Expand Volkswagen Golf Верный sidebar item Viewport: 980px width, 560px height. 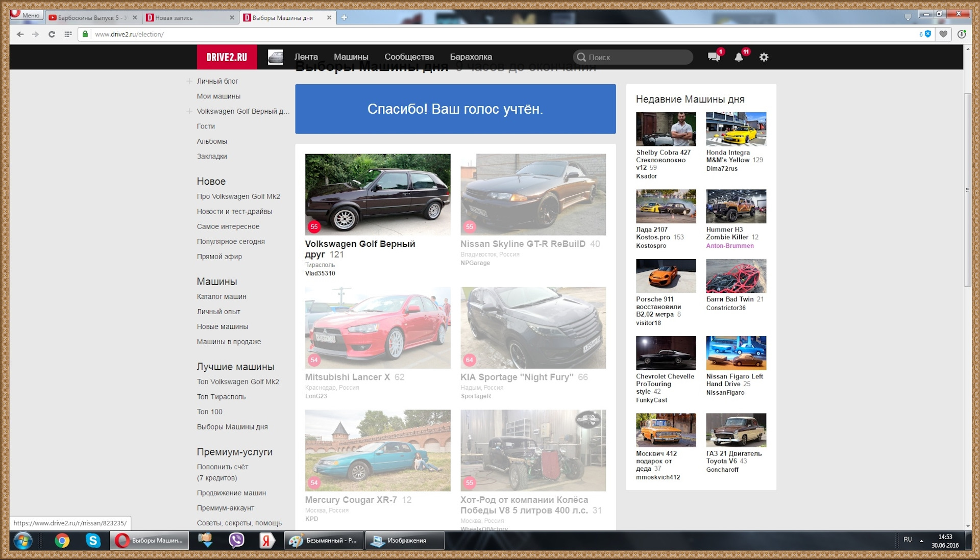[x=189, y=111]
